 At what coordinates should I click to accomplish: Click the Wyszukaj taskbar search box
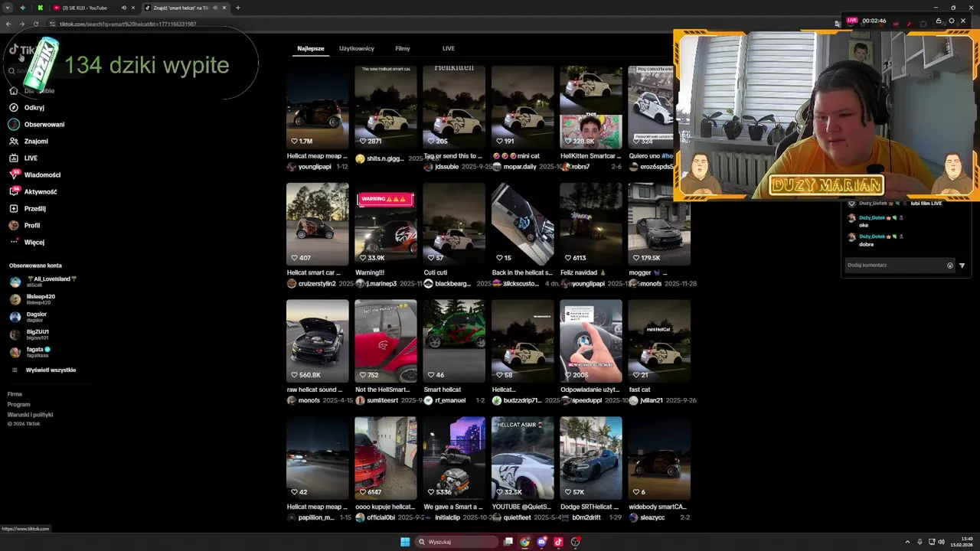pos(456,542)
